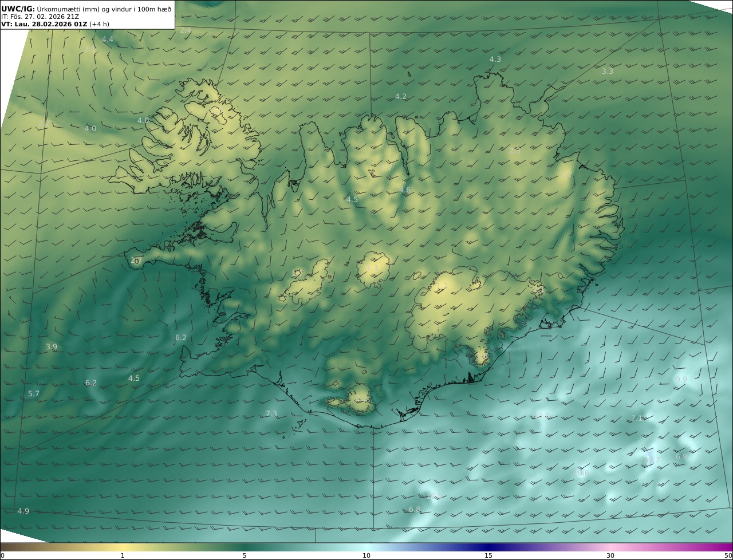Viewport: 733px width, 560px height.
Task: Click the 3.3 value label in the northeast
Action: tap(608, 72)
